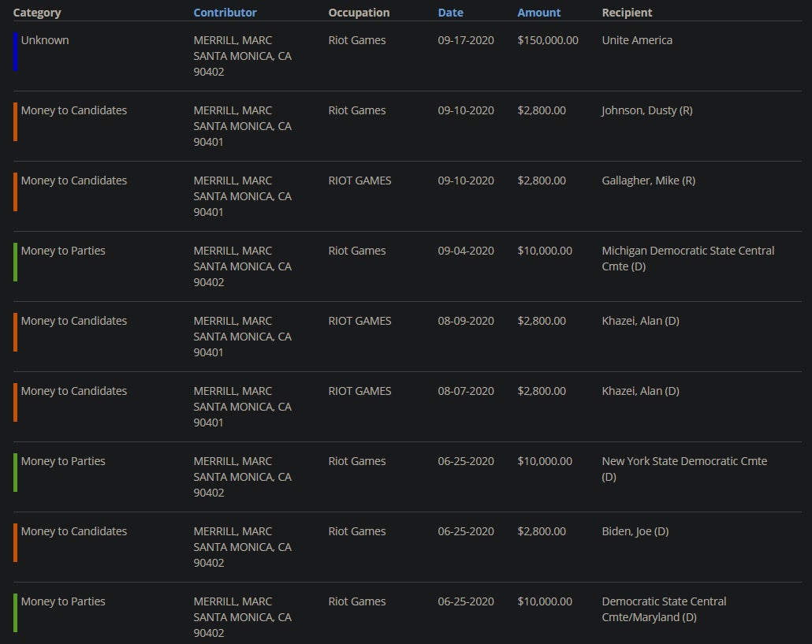Viewport: 812px width, 644px height.
Task: Sort table by Contributor column header
Action: 225,13
